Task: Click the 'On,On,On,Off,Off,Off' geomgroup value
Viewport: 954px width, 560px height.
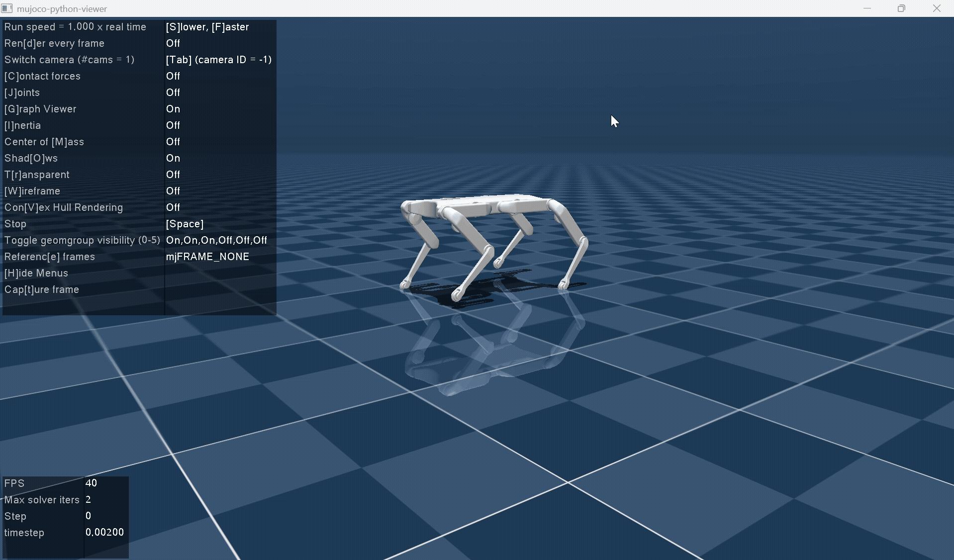Action: click(216, 240)
